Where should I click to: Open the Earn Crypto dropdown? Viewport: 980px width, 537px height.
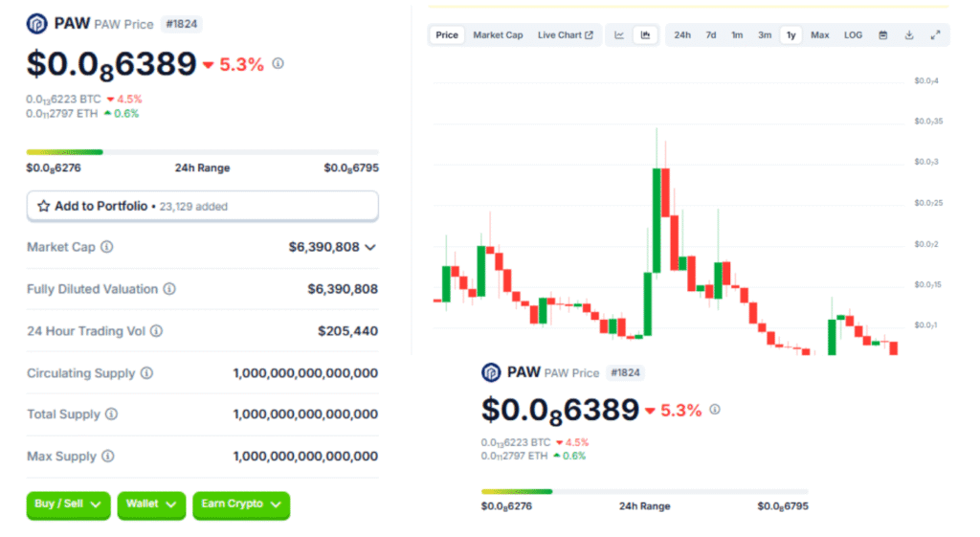[240, 504]
